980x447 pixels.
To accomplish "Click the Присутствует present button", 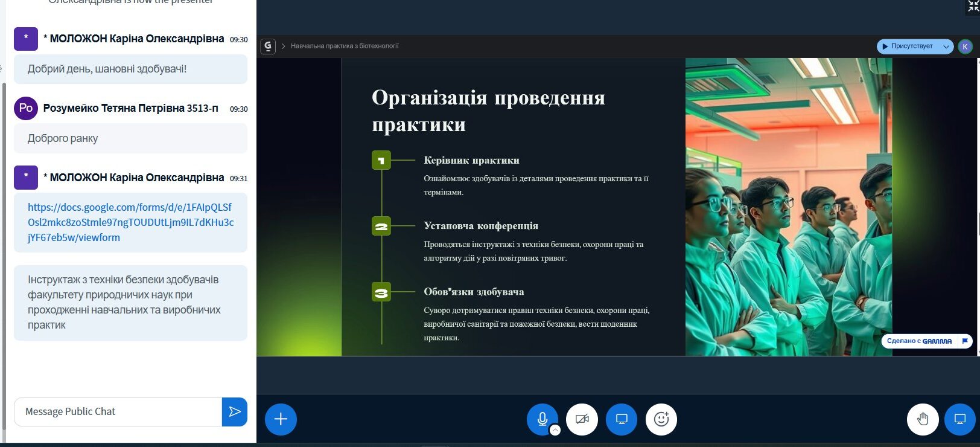I will (x=908, y=47).
